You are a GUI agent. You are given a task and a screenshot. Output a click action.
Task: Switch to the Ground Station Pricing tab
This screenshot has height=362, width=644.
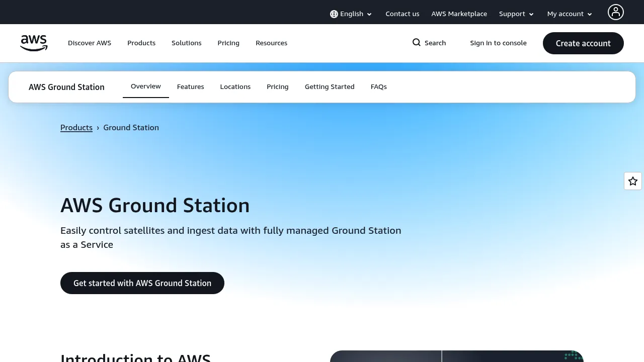click(278, 87)
